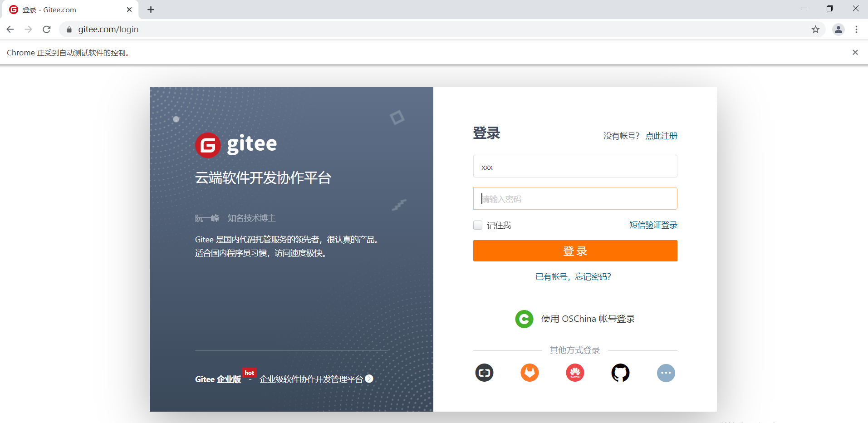
Task: Click the 没有帐号? text
Action: (621, 136)
